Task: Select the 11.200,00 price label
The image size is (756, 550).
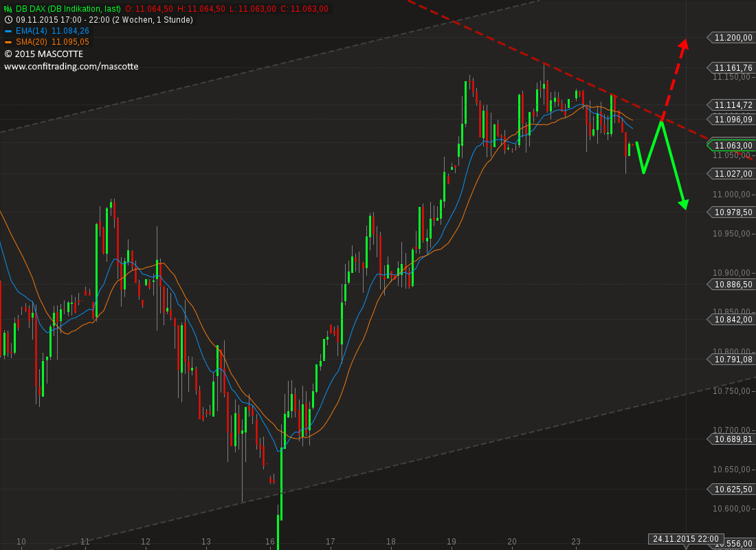Action: click(x=731, y=38)
